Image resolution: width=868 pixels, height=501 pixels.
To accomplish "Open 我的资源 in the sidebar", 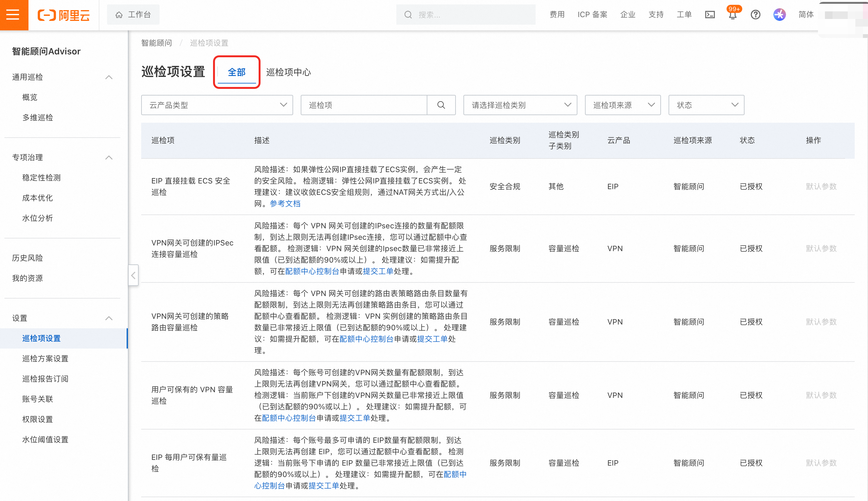I will (28, 278).
